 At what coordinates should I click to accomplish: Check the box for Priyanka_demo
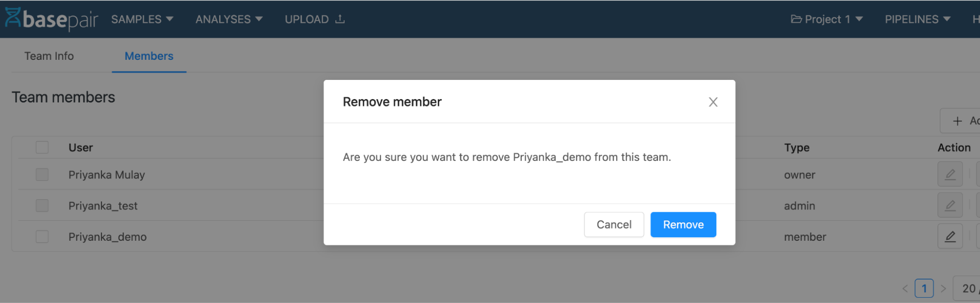[x=42, y=237]
